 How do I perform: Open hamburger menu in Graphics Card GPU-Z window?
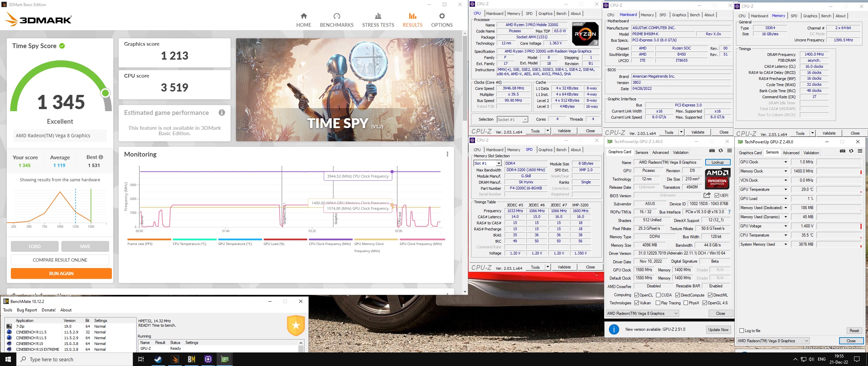tap(729, 151)
